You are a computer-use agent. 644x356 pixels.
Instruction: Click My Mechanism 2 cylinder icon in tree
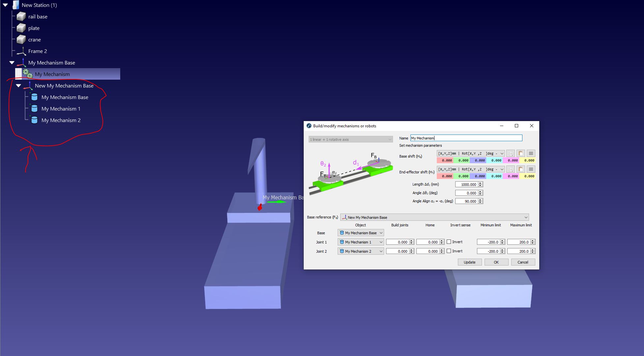(34, 120)
